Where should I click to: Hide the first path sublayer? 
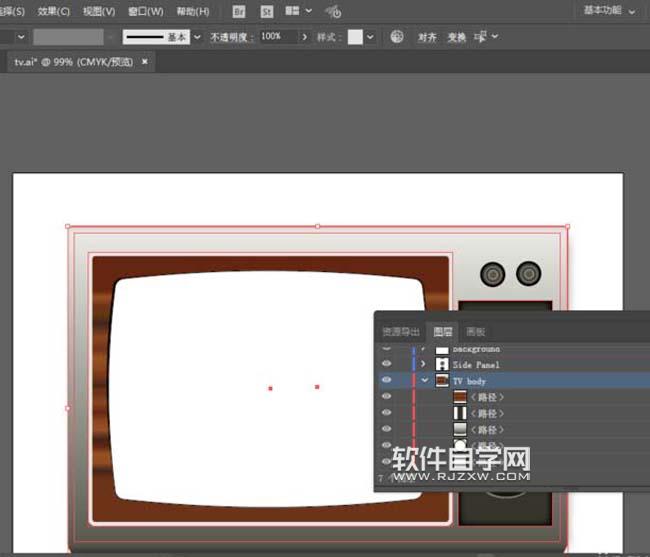point(387,397)
